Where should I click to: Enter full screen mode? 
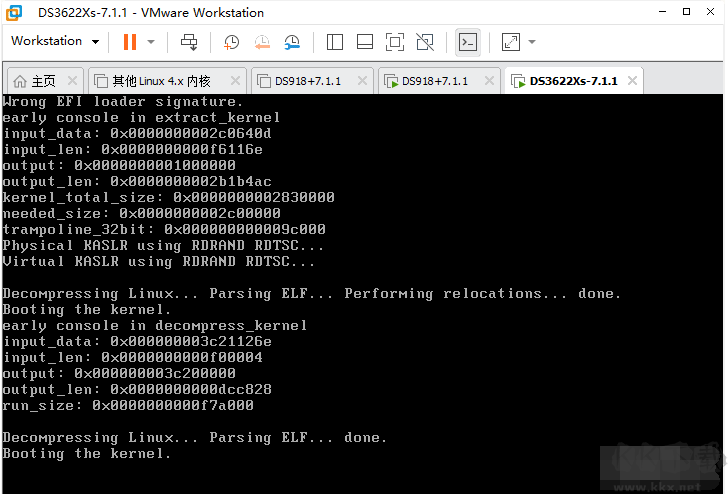pyautogui.click(x=395, y=42)
